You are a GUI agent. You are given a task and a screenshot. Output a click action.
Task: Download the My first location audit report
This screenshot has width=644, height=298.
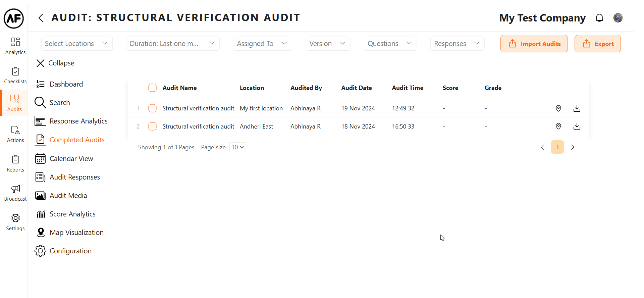coord(577,108)
